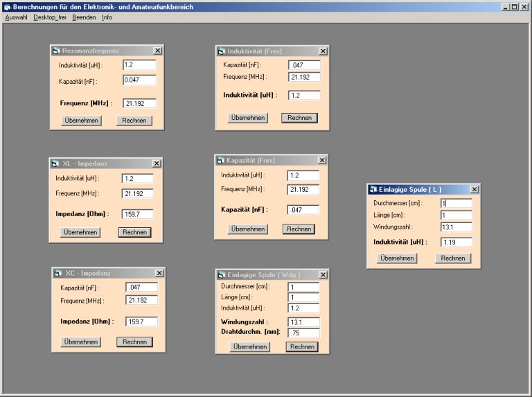
Task: Open the Info menu
Action: (x=107, y=17)
